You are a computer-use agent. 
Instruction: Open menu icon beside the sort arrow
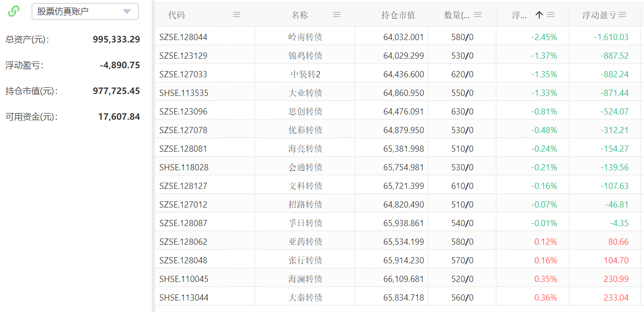click(551, 15)
